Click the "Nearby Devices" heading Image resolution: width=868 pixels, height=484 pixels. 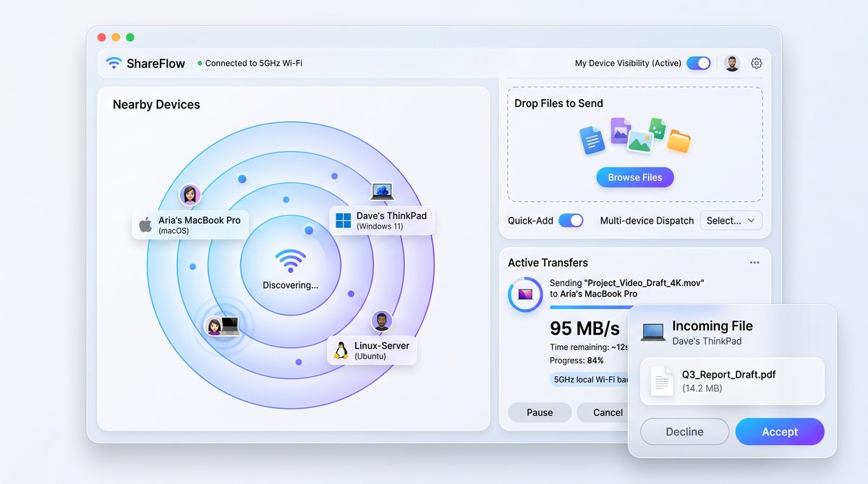click(x=156, y=104)
